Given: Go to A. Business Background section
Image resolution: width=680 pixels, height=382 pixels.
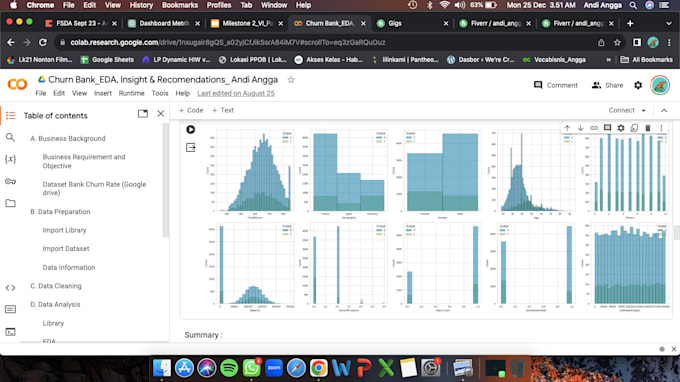Looking at the screenshot, I should [x=68, y=138].
